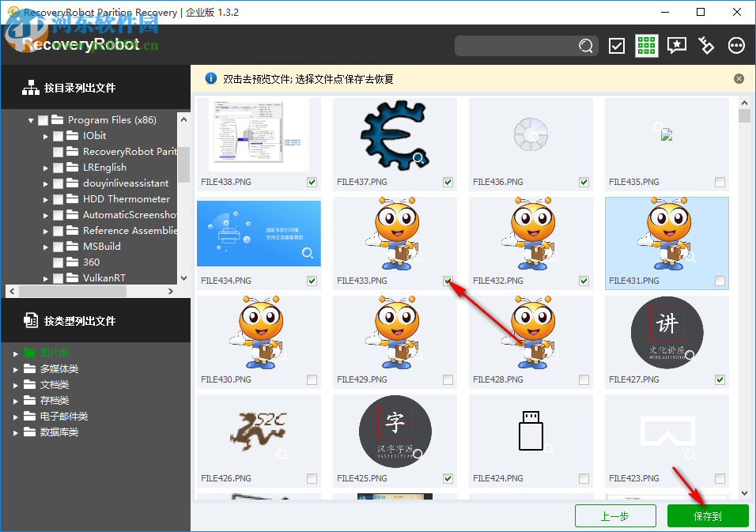756x532 pixels.
Task: Enable the FILE430.PNG recovery checkbox
Action: point(312,379)
